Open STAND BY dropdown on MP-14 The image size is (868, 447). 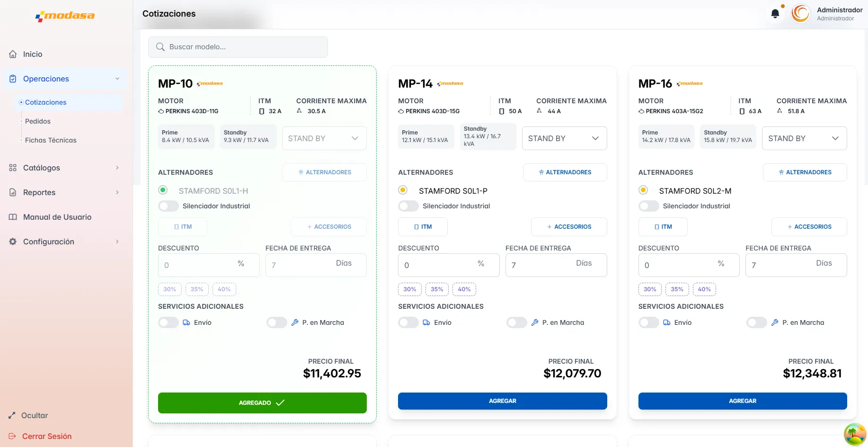[x=564, y=138]
